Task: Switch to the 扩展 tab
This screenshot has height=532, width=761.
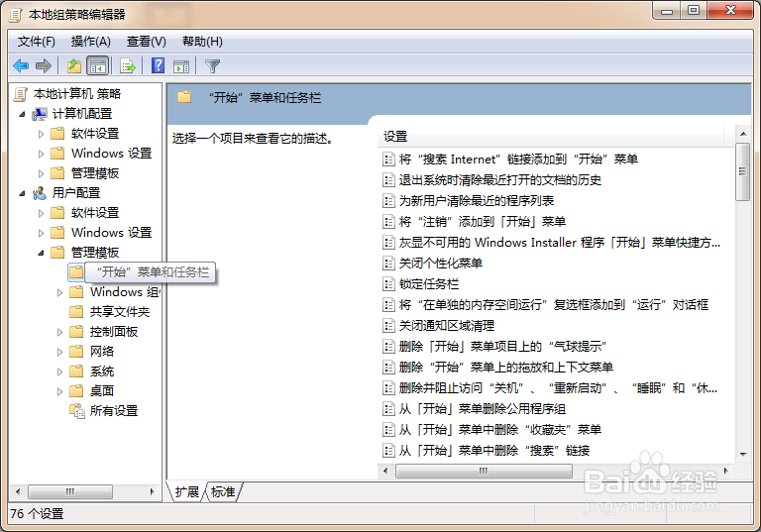Action: tap(187, 491)
